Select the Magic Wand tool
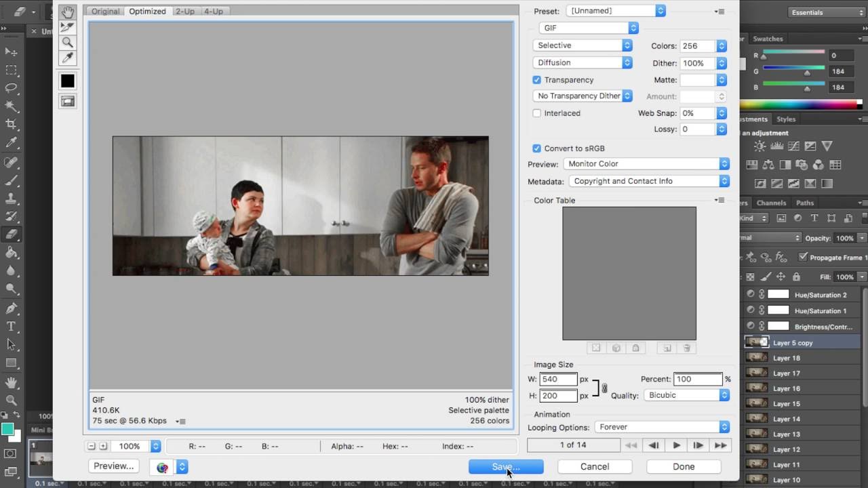This screenshot has width=868, height=488. tap(11, 106)
